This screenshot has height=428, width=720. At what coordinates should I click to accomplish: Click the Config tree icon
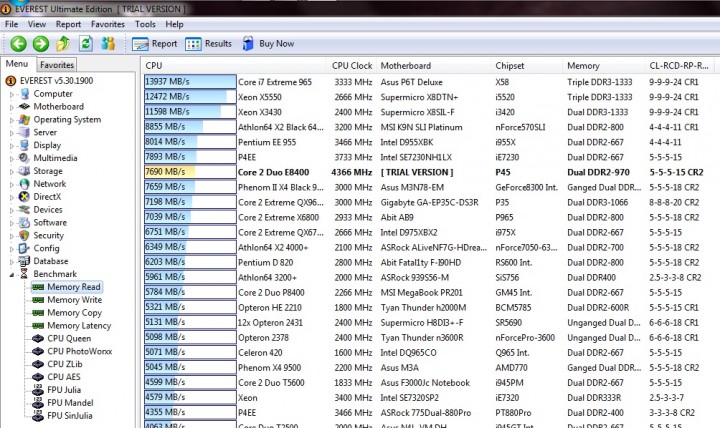(x=24, y=248)
